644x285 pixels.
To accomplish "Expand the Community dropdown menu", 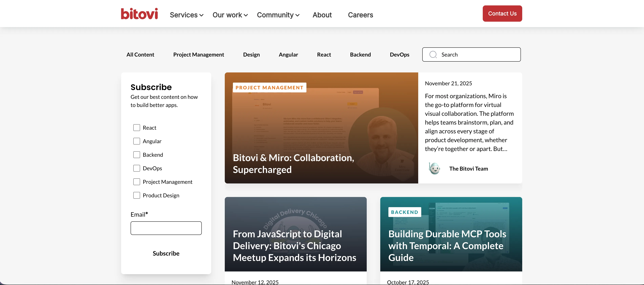I will [278, 15].
